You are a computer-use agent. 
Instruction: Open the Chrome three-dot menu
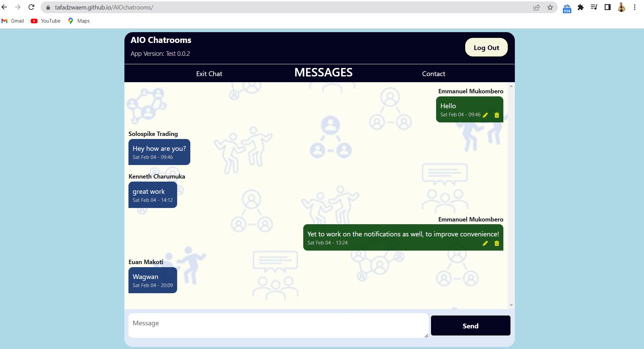[635, 7]
